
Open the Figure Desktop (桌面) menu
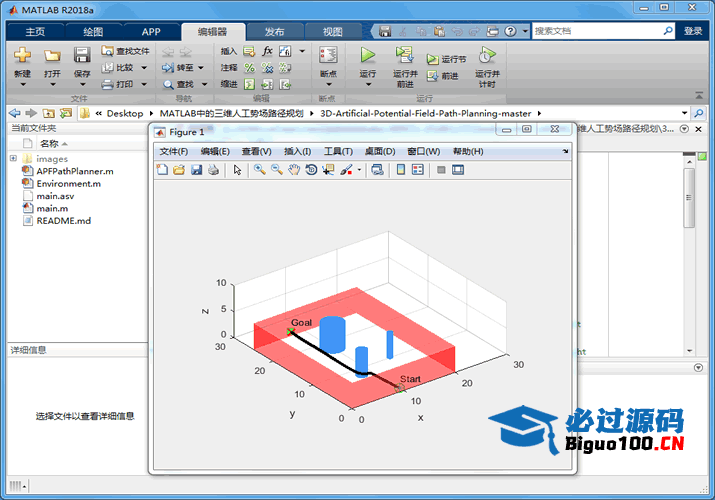click(x=380, y=151)
